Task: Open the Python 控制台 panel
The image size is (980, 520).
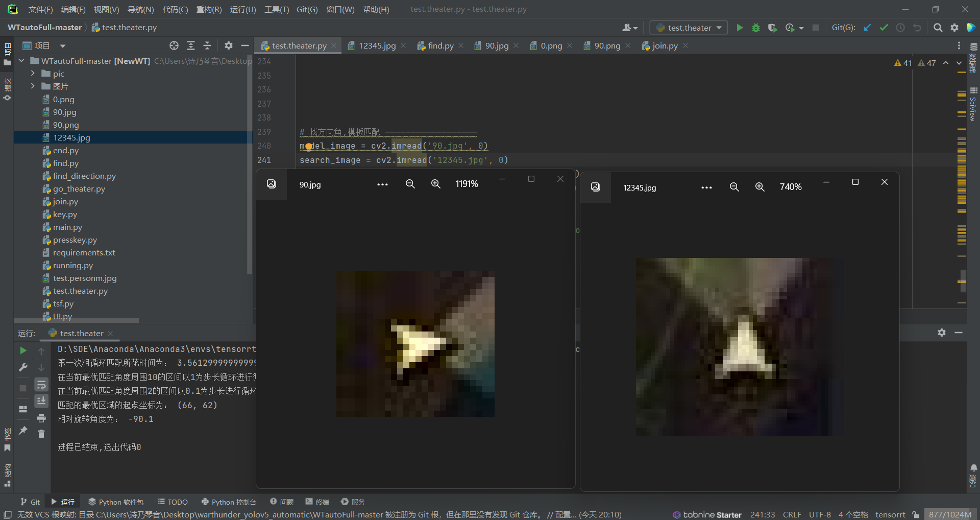Action: pyautogui.click(x=229, y=502)
